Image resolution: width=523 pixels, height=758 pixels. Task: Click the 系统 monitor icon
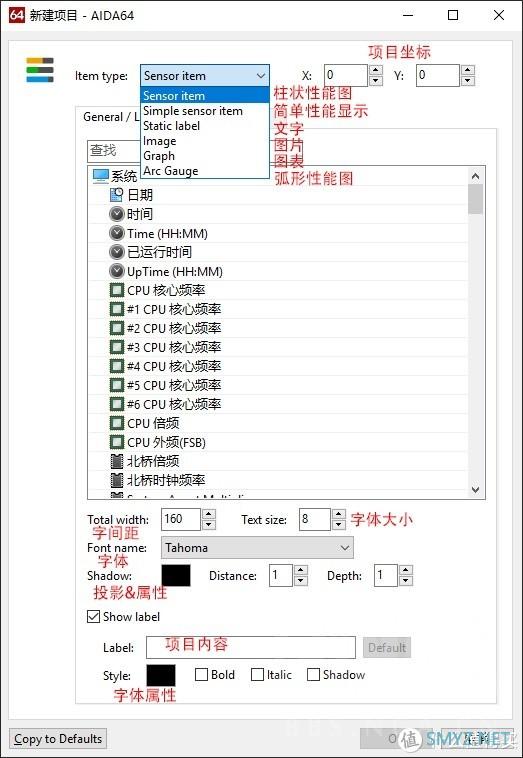point(101,176)
